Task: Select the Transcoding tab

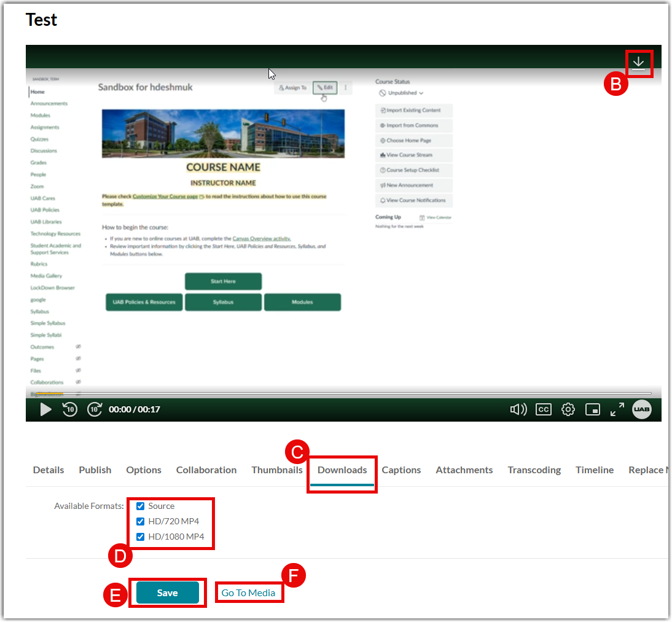Action: click(x=534, y=470)
